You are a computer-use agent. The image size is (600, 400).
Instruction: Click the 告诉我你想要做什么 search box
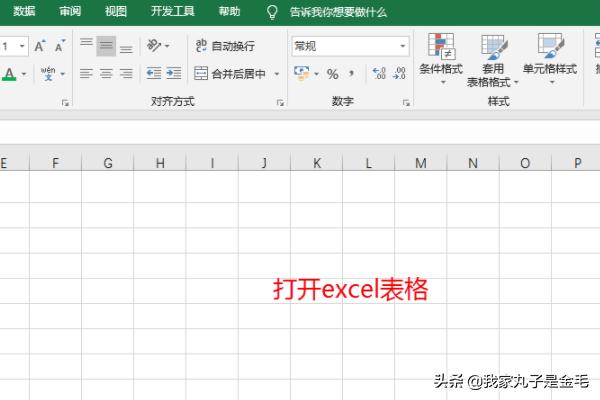[x=338, y=12]
